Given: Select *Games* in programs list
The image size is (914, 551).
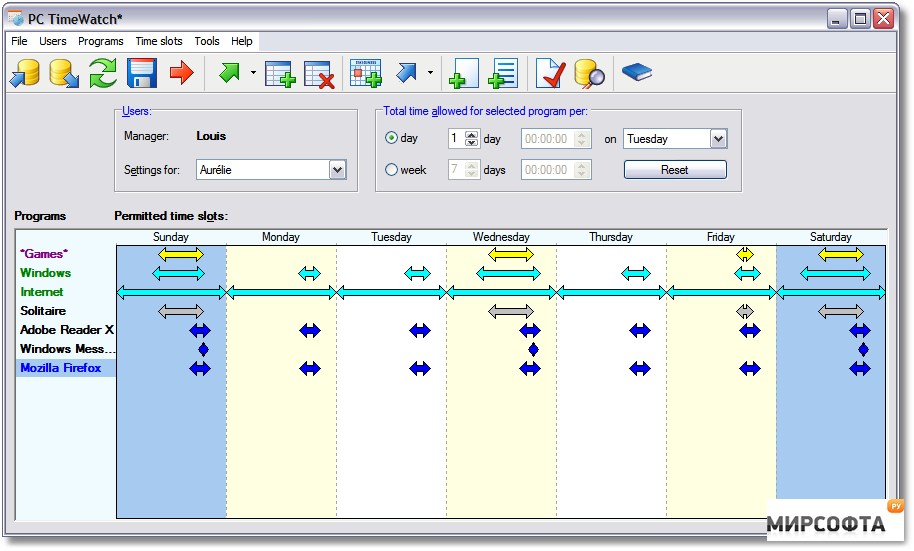Looking at the screenshot, I should [x=44, y=254].
